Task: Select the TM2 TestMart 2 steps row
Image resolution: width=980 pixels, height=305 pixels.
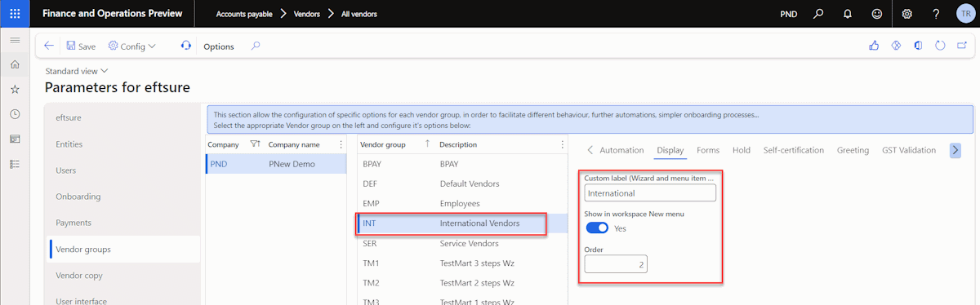Action: (x=461, y=283)
